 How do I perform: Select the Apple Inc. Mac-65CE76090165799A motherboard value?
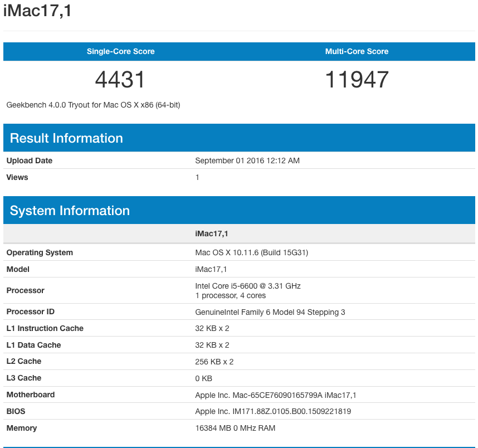click(276, 395)
